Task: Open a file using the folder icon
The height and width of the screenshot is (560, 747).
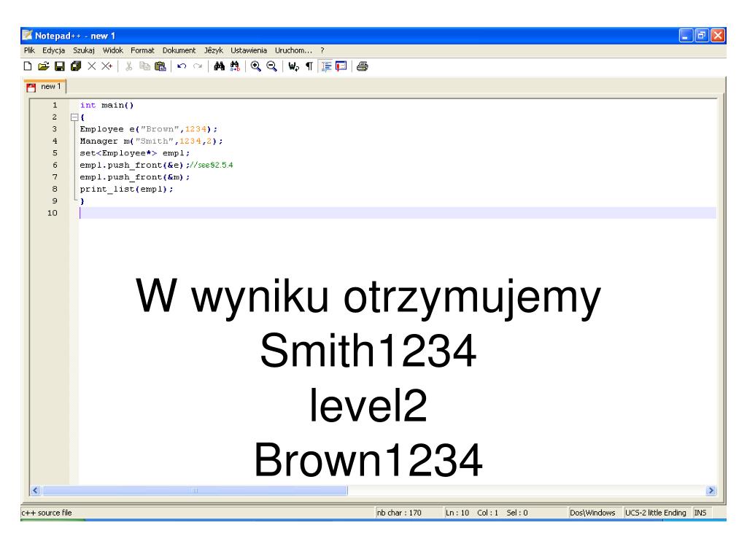Action: 43,66
